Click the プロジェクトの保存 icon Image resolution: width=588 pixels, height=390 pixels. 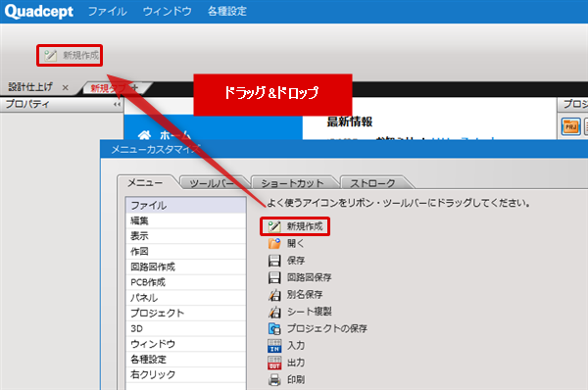pos(274,329)
